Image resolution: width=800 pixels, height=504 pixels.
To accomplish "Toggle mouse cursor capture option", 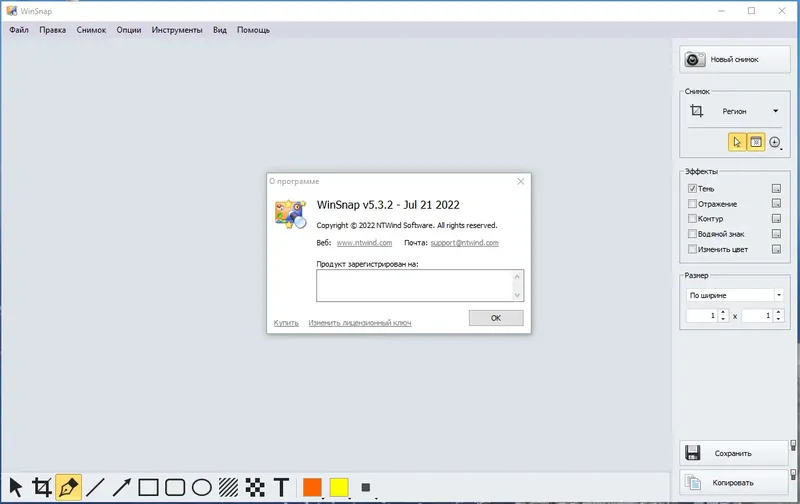I will click(x=737, y=142).
